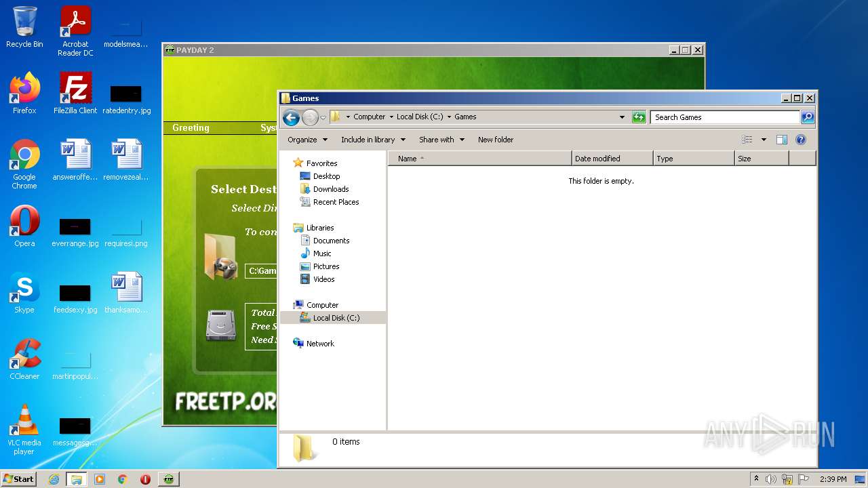This screenshot has width=868, height=488.
Task: Open Downloads in the navigation pane
Action: coord(331,189)
